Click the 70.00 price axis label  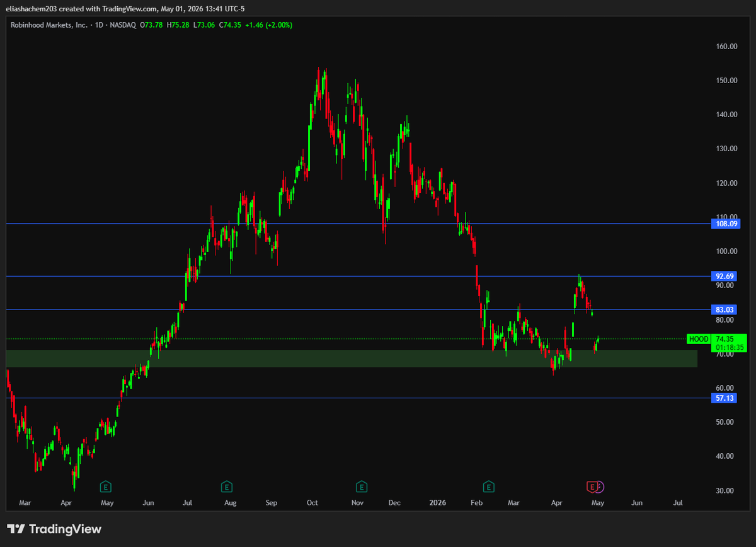(724, 354)
